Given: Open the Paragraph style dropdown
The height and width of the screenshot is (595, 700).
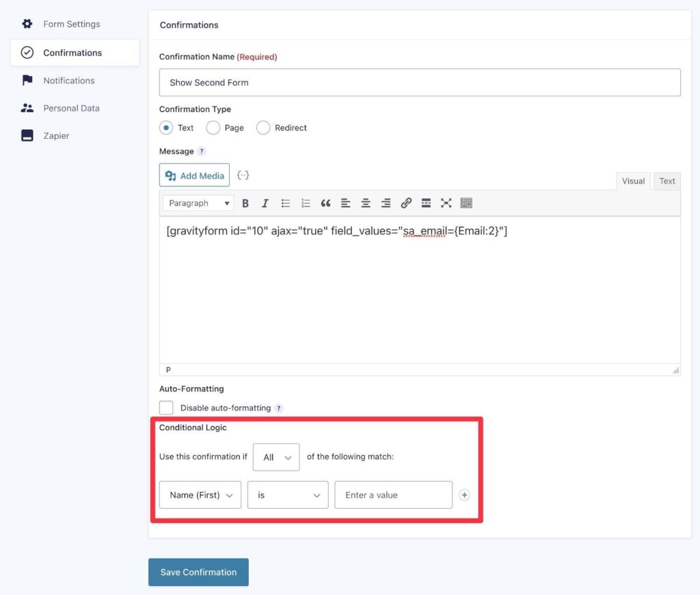Looking at the screenshot, I should click(x=198, y=202).
